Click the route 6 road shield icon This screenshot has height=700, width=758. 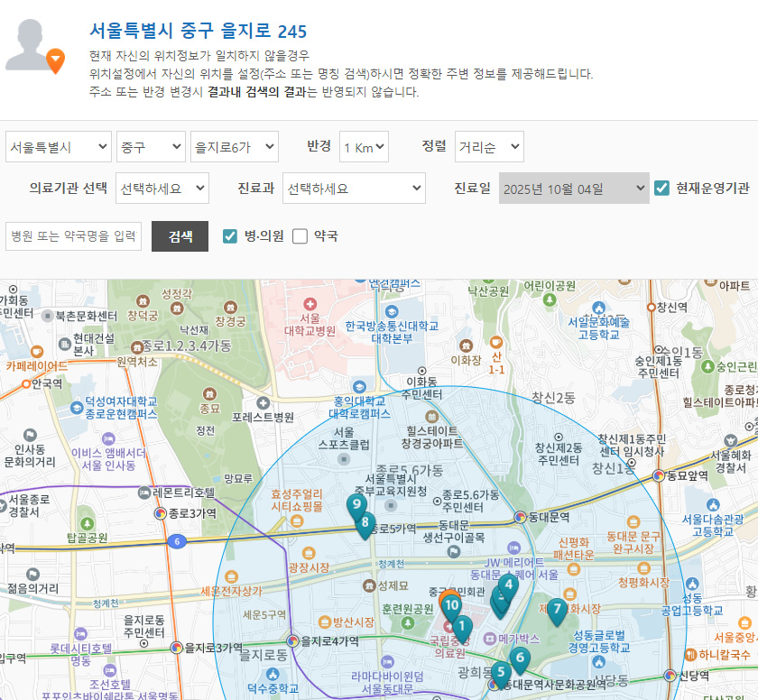pos(177,541)
